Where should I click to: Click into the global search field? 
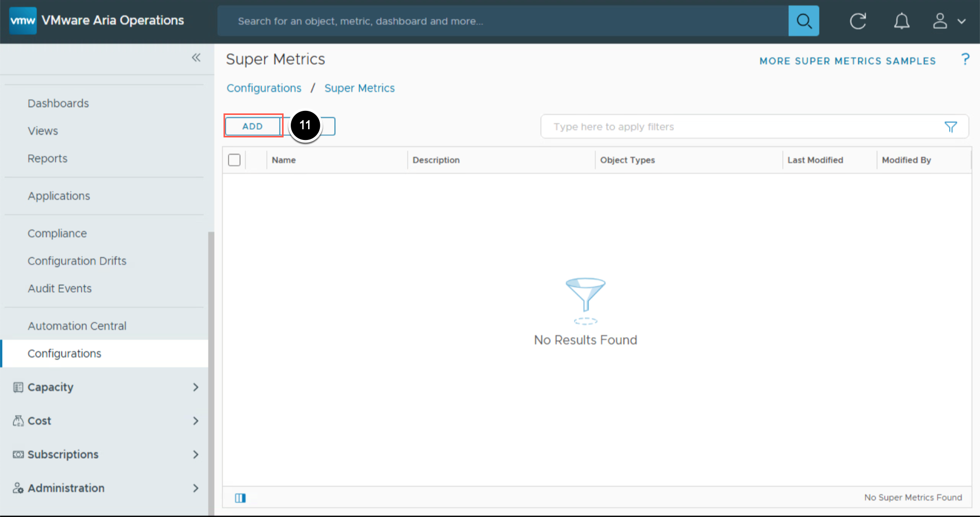[x=503, y=21]
